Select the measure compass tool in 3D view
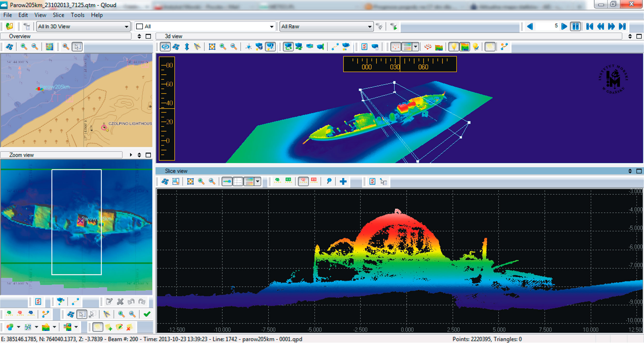The width and height of the screenshot is (644, 343). (197, 47)
